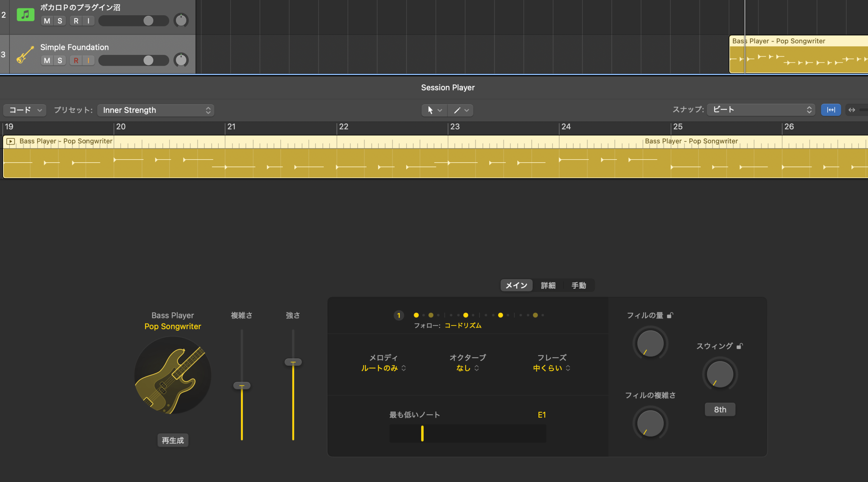Switch to the メイン tab
The image size is (868, 482).
(516, 286)
